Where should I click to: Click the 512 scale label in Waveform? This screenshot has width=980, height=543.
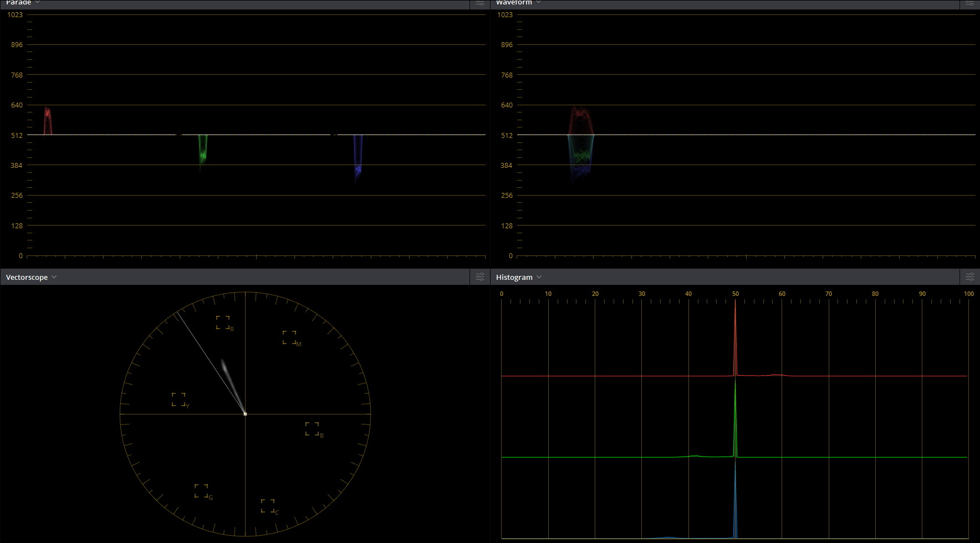coord(507,135)
